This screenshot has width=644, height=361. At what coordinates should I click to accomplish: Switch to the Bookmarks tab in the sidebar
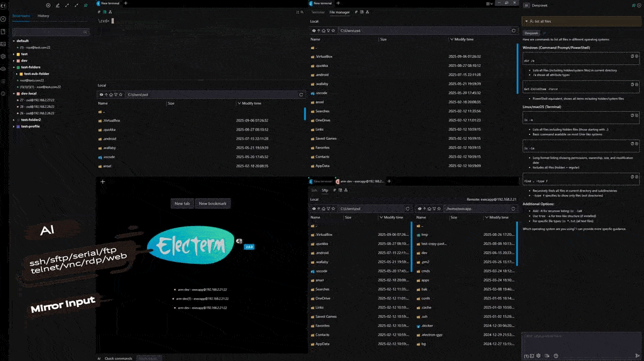pos(21,16)
